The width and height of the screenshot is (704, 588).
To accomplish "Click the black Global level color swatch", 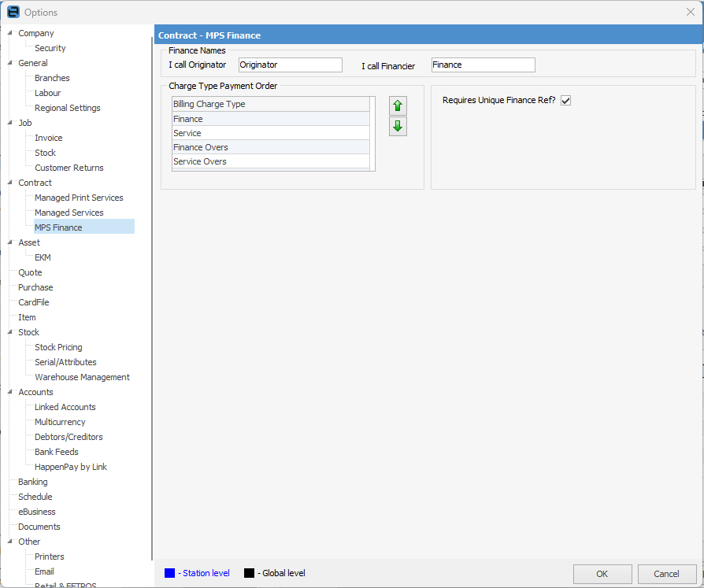I will click(249, 573).
